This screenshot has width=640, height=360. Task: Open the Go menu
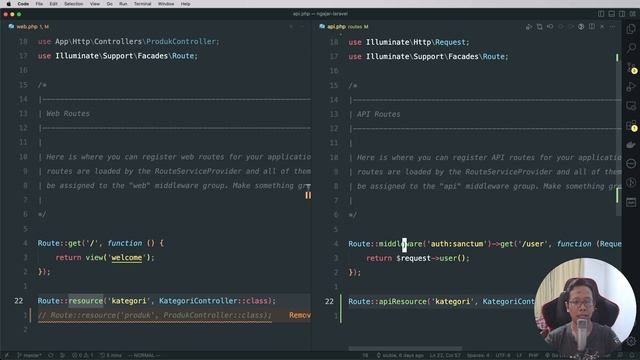[109, 4]
